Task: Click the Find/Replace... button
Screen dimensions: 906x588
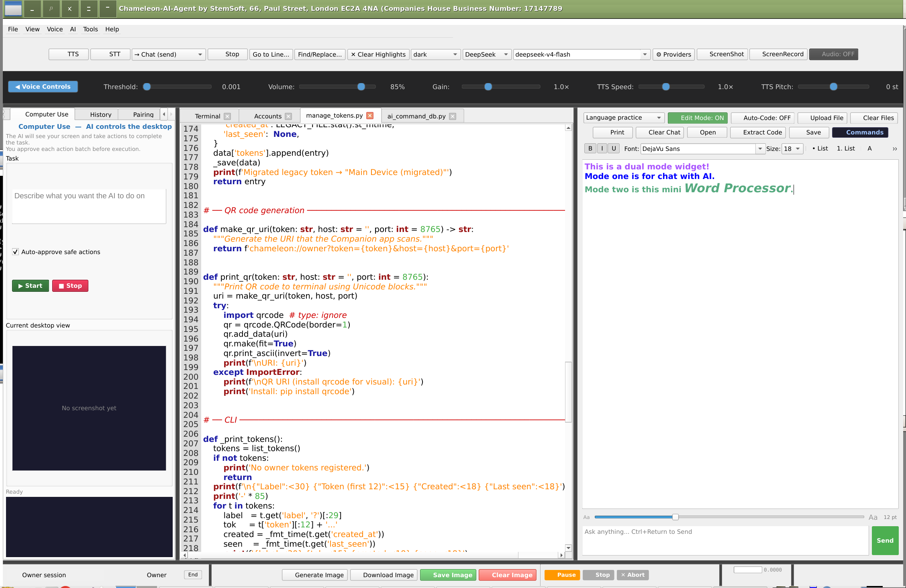Action: click(x=320, y=54)
